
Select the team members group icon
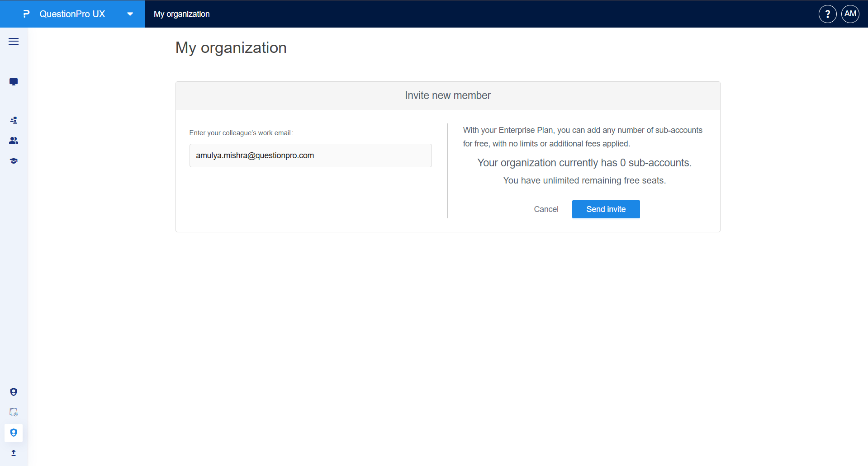tap(13, 141)
